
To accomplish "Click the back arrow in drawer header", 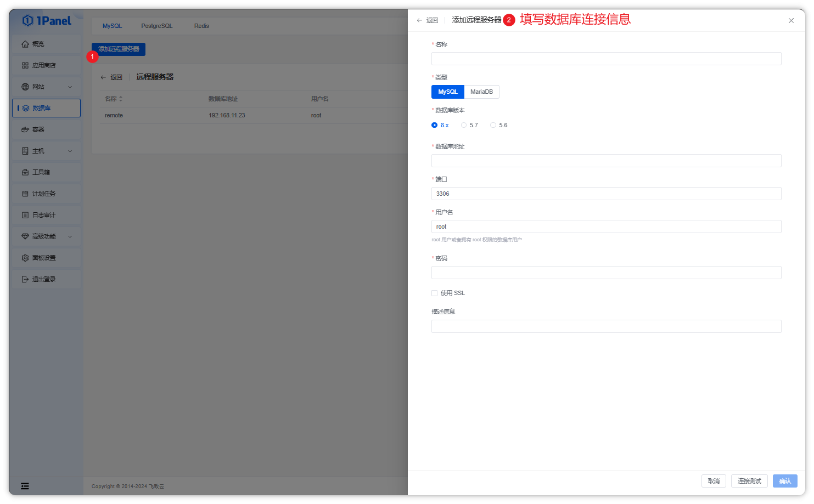I will [419, 20].
